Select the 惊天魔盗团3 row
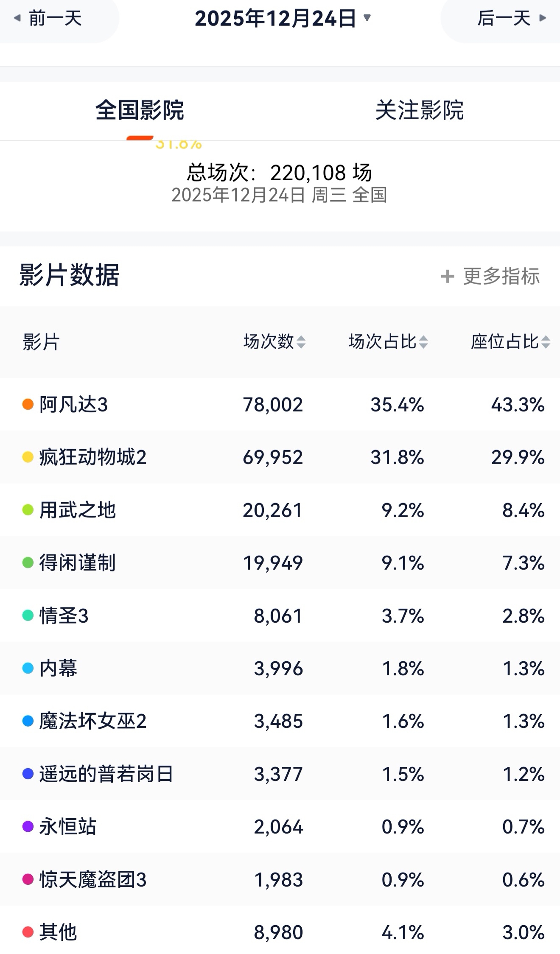Screen dimensions: 560x954 pyautogui.click(x=280, y=880)
